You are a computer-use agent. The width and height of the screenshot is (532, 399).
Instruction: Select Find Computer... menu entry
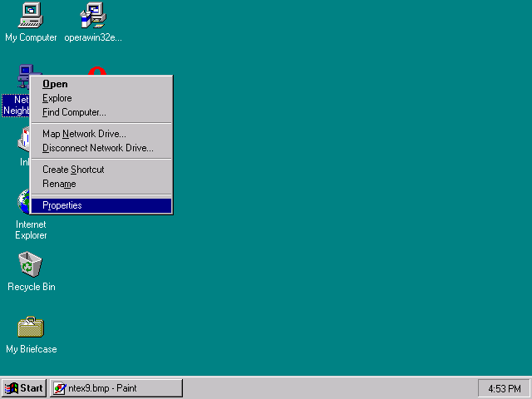[x=101, y=112]
